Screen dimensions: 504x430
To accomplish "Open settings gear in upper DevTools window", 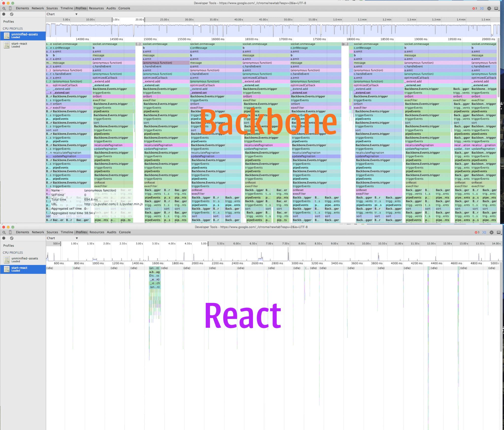I will [489, 8].
